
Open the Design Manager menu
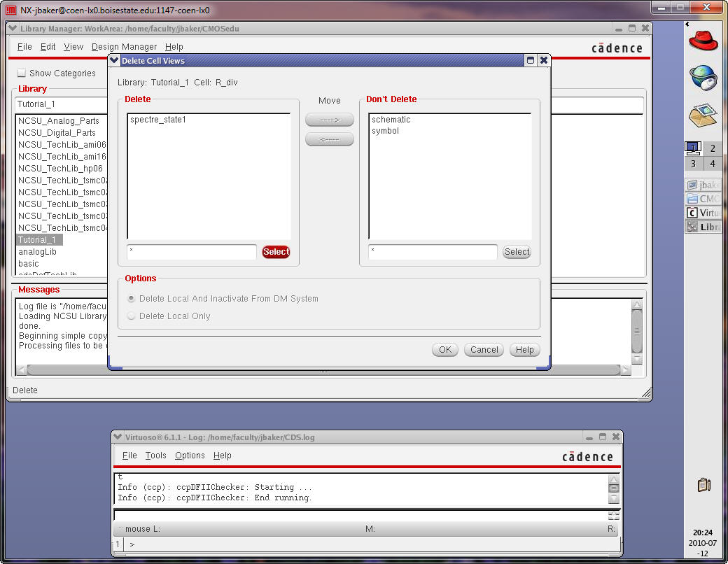(124, 47)
